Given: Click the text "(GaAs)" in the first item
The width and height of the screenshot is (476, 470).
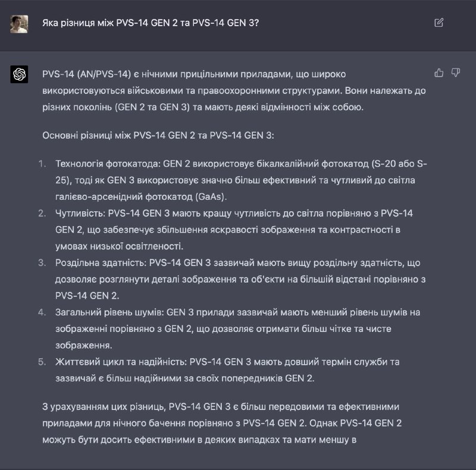Looking at the screenshot, I should click(x=211, y=197).
